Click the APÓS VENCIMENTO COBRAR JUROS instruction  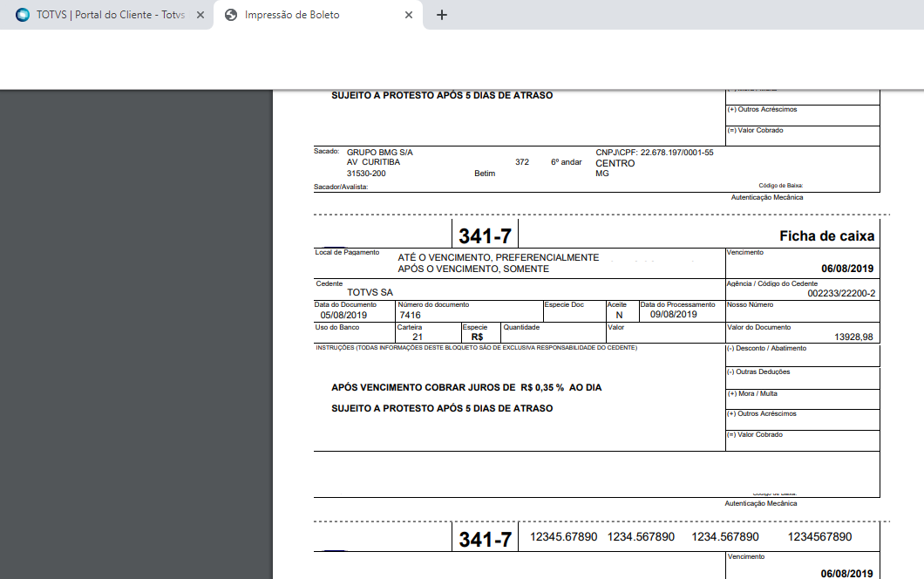(x=466, y=387)
